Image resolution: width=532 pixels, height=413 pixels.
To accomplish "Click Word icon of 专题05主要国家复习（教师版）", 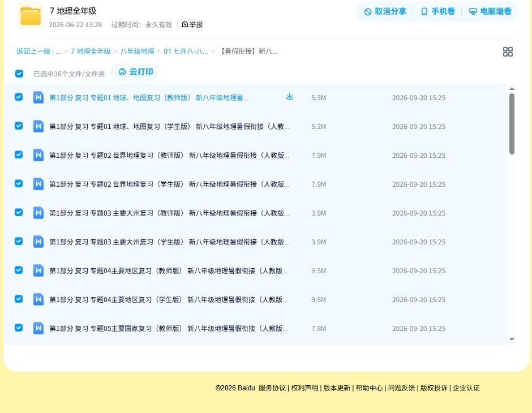I will point(38,328).
